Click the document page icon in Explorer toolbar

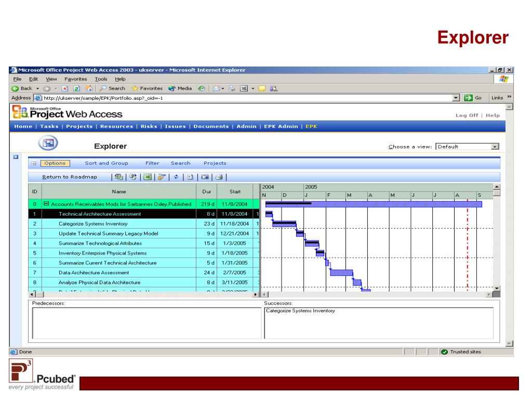click(190, 177)
